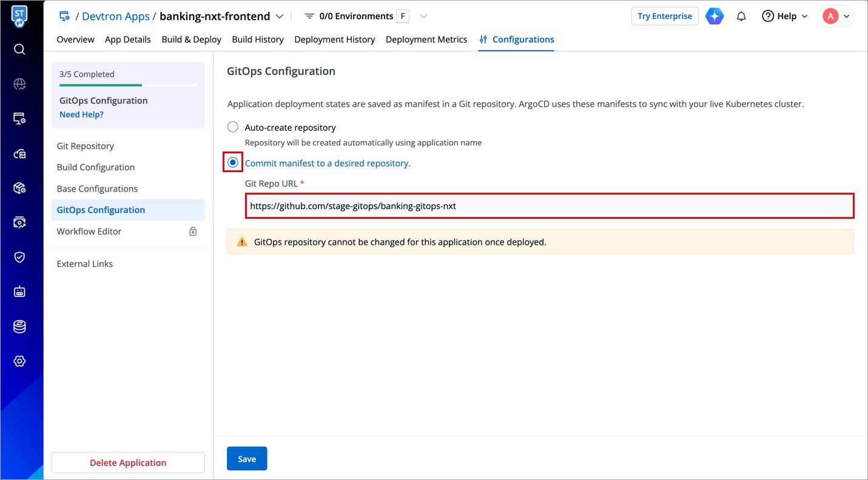This screenshot has width=868, height=480.
Task: Select Auto-create repository radio option
Action: pos(232,127)
